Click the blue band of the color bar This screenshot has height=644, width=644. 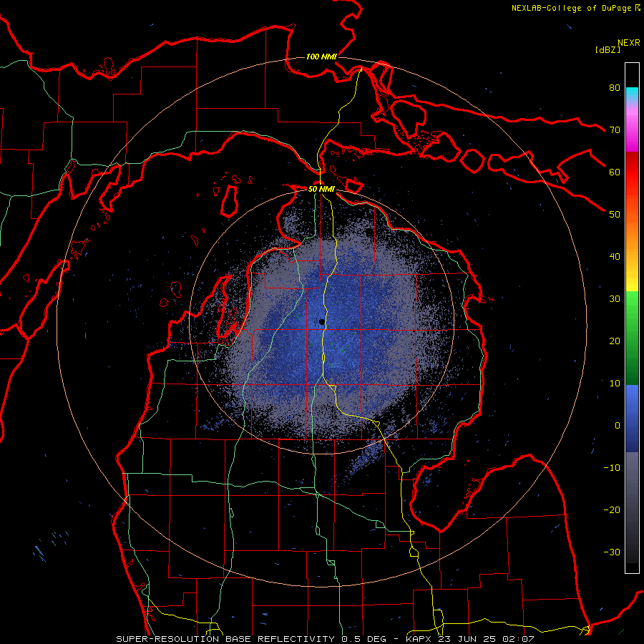(632, 418)
